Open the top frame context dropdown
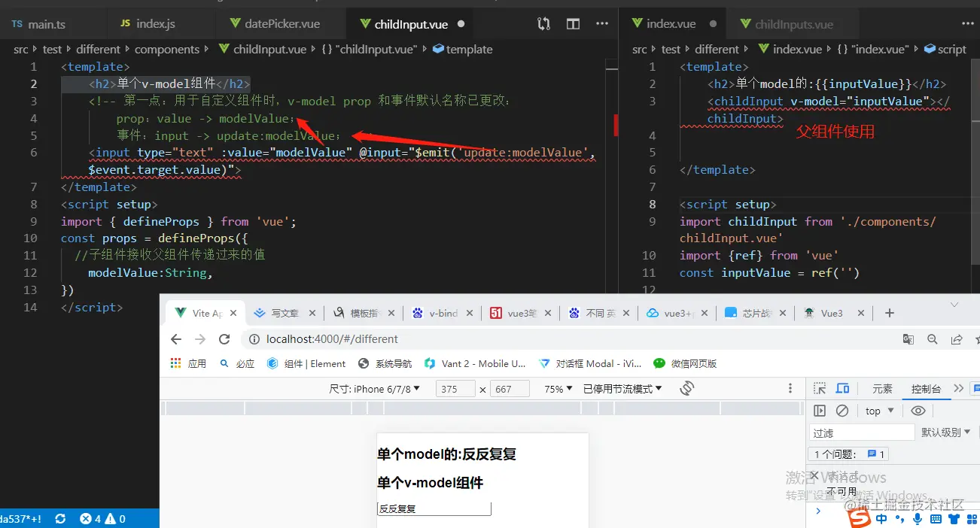 coord(877,410)
